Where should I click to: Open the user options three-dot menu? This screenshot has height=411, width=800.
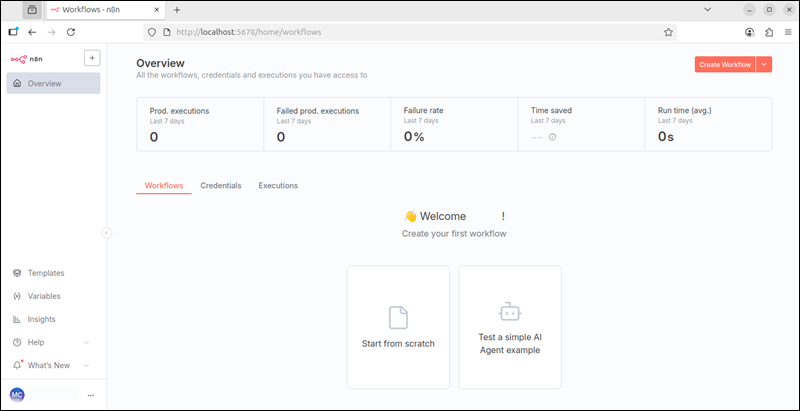[x=91, y=395]
